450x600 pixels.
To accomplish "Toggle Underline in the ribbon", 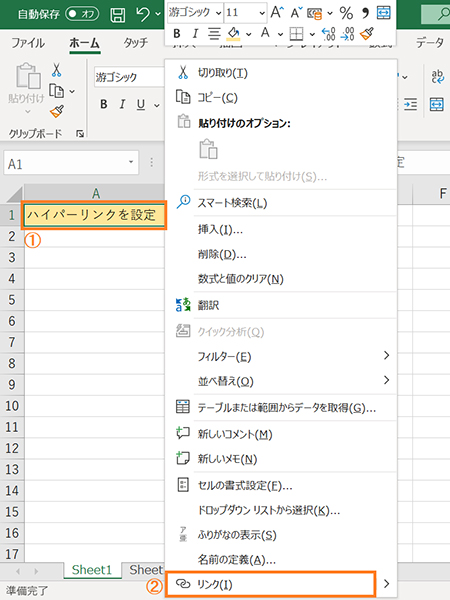I will click(141, 104).
